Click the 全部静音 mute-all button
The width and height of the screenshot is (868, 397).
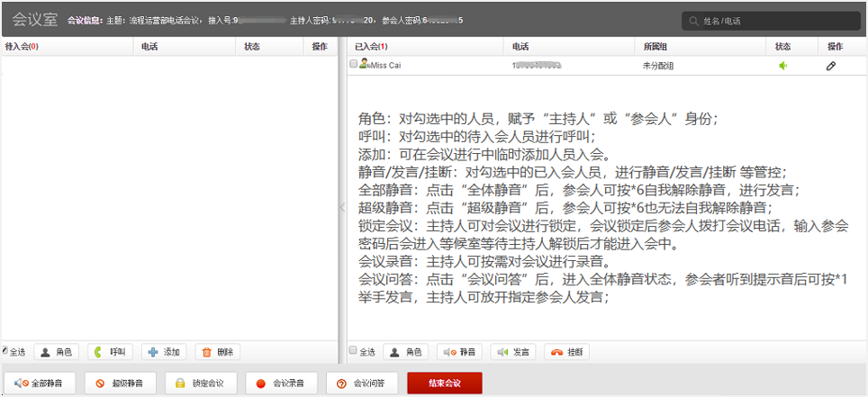[x=39, y=383]
